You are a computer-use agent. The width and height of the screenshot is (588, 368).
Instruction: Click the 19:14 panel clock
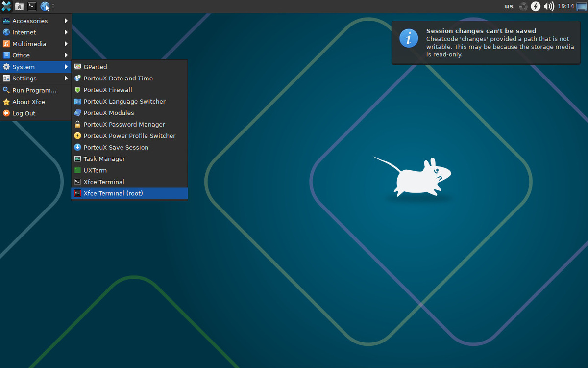pyautogui.click(x=565, y=6)
